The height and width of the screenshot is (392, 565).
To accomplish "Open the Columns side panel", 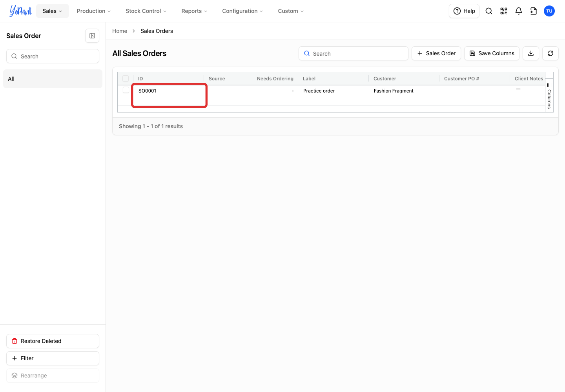I will pyautogui.click(x=549, y=96).
